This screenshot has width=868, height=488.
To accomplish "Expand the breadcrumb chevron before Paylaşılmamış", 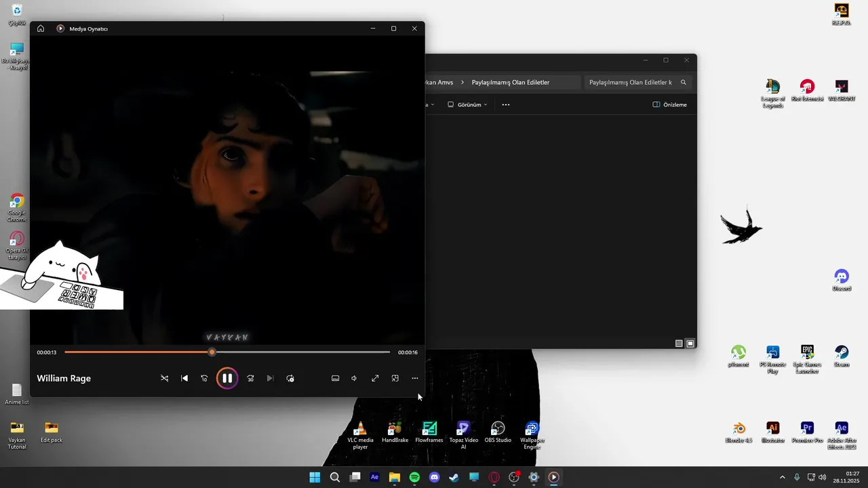I will tap(462, 82).
